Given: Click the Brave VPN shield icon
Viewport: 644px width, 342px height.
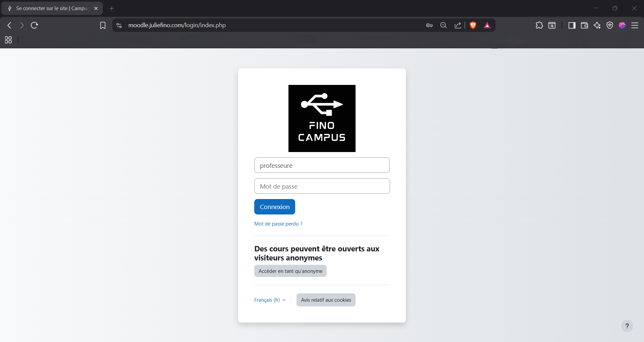Looking at the screenshot, I should coord(610,25).
